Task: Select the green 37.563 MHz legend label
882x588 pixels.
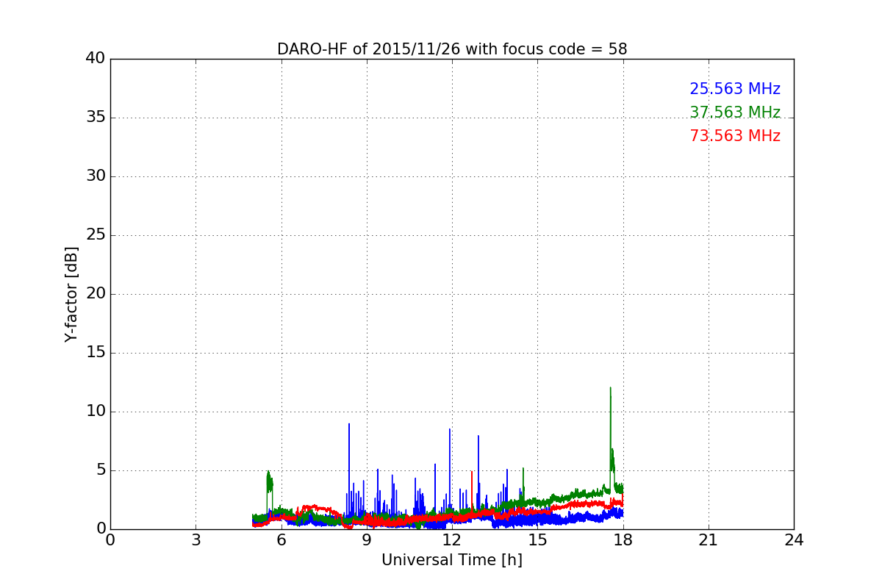Action: (735, 112)
